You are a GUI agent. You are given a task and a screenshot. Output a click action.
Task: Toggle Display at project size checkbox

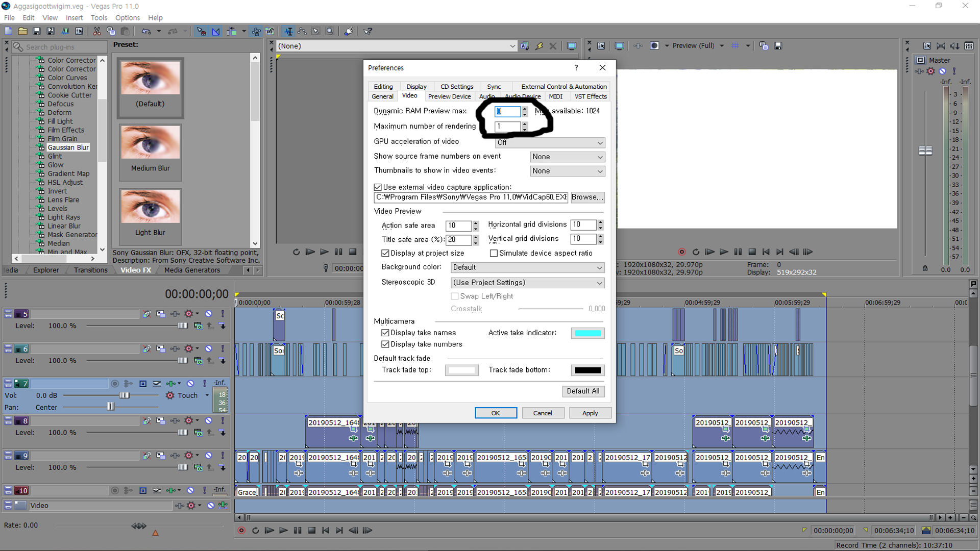coord(385,253)
